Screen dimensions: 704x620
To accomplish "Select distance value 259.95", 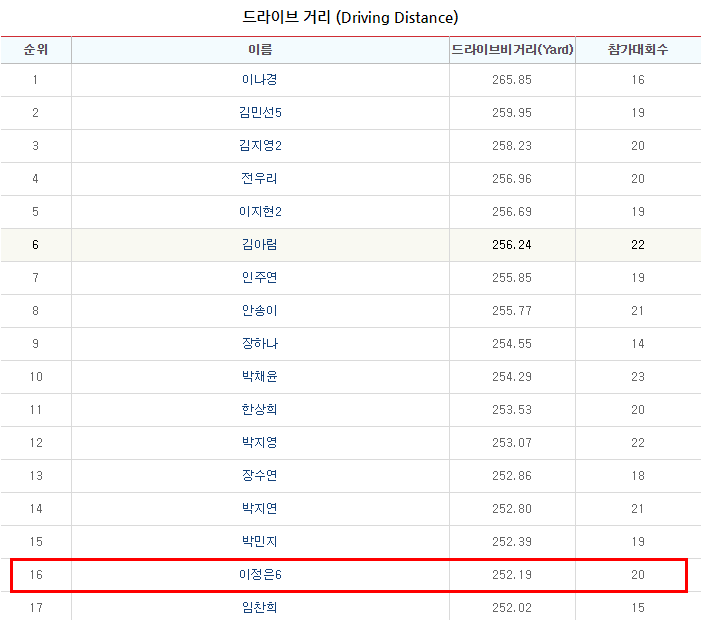I will 512,113.
